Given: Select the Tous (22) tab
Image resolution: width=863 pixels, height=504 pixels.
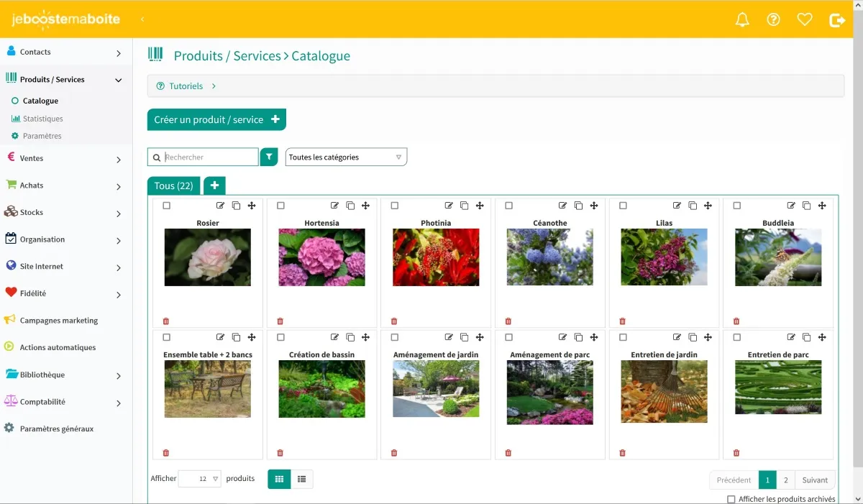Looking at the screenshot, I should point(173,185).
